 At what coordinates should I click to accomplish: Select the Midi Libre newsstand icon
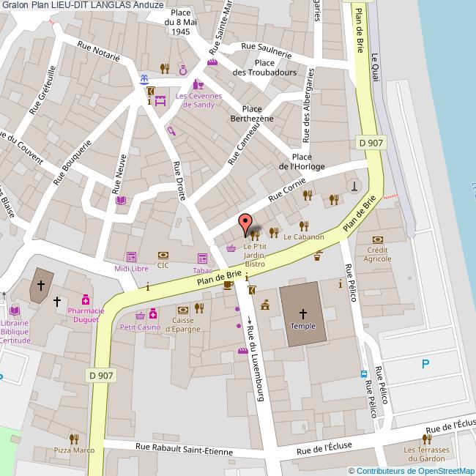132,257
